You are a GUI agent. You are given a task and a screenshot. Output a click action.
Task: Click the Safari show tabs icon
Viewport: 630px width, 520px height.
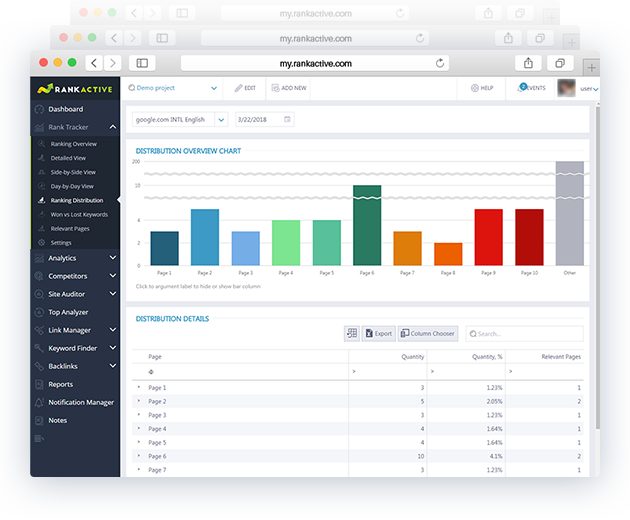tap(560, 63)
